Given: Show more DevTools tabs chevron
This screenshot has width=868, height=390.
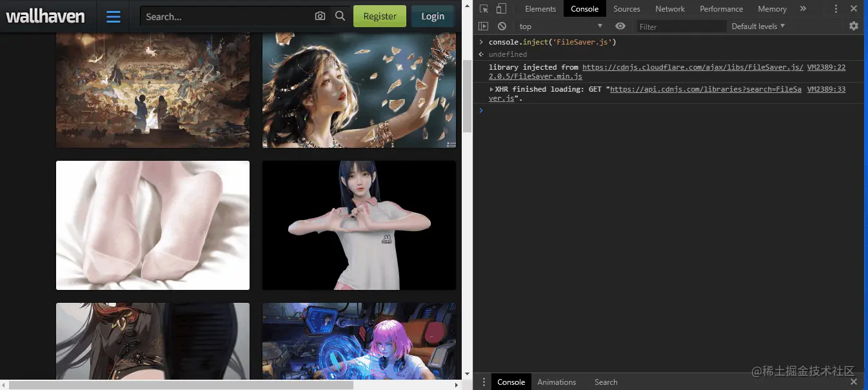Looking at the screenshot, I should [803, 8].
